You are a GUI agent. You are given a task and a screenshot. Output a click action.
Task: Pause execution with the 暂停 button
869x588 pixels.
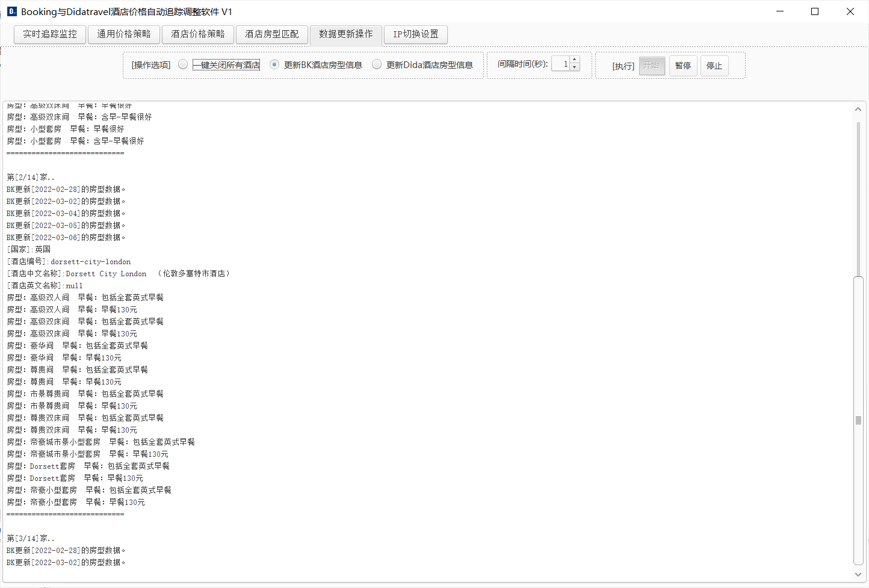(683, 66)
